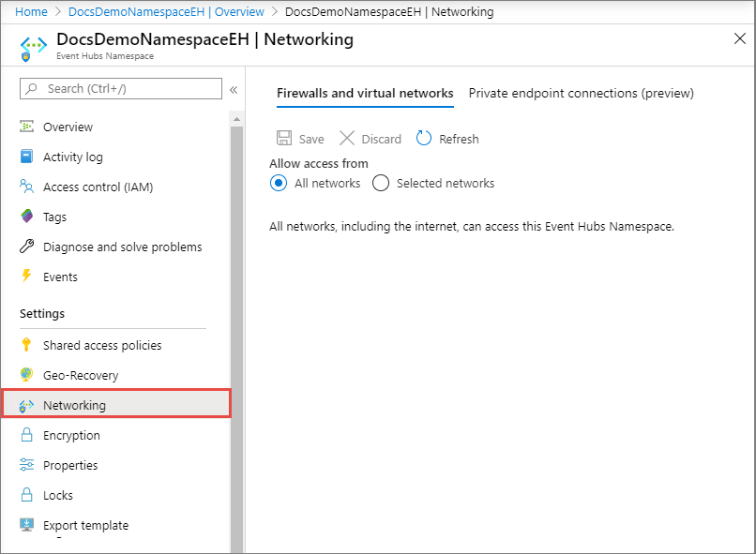Click the 'Event Hubs Namespace' subtitle
The width and height of the screenshot is (756, 554).
pos(105,56)
